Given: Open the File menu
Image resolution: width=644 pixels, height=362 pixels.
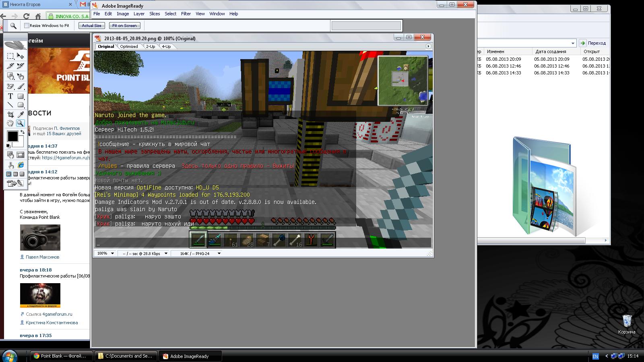Looking at the screenshot, I should pos(97,14).
